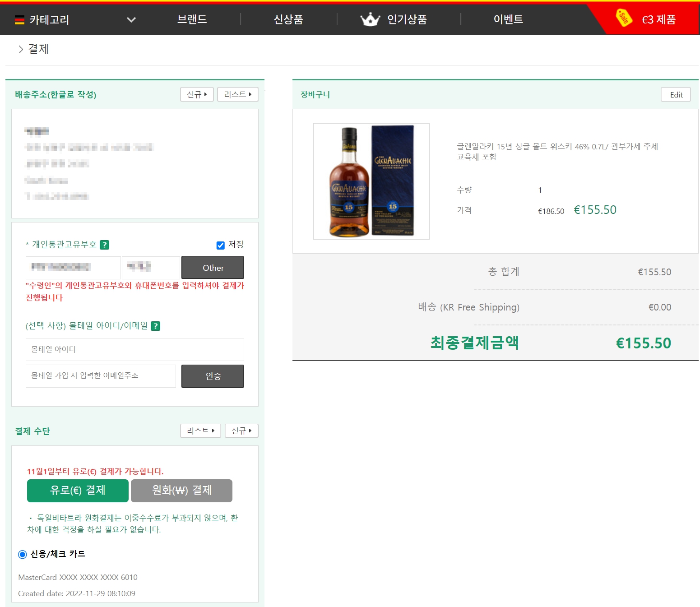
Task: Click the 리스트 button in shipping address
Action: point(238,94)
